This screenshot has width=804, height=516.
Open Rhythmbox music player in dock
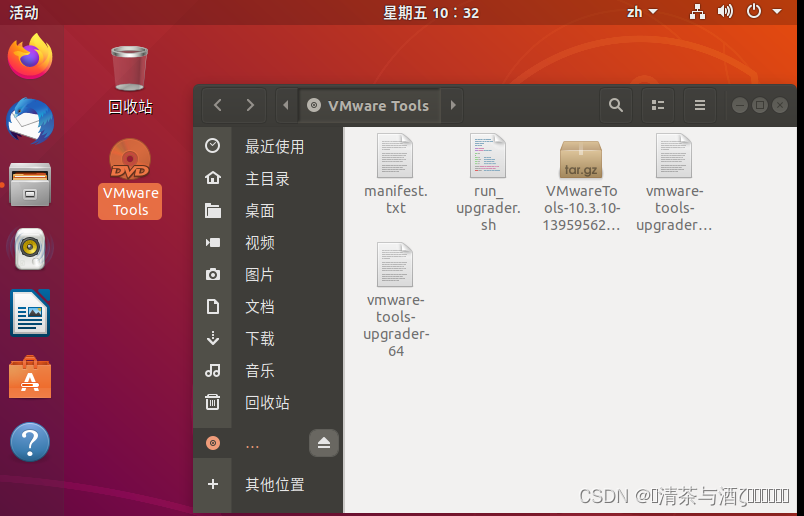pyautogui.click(x=30, y=249)
